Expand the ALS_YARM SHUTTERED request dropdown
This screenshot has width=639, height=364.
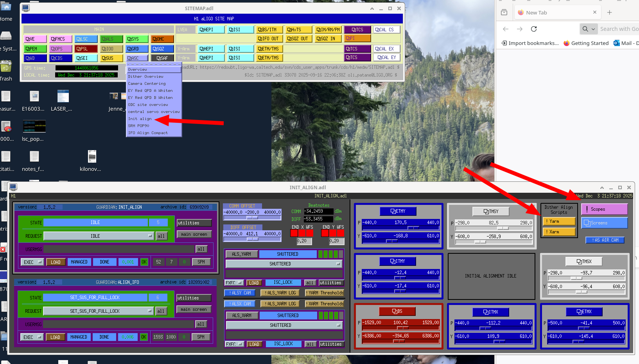pos(338,264)
